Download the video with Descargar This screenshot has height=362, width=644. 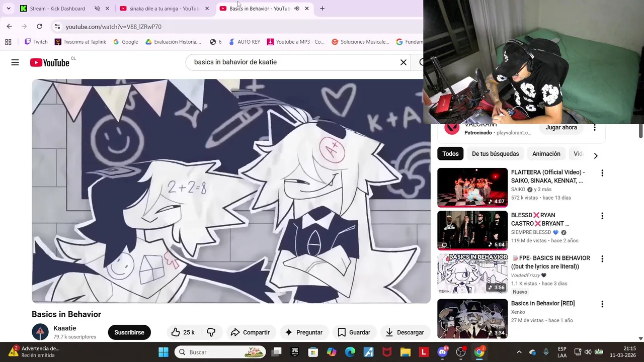(x=405, y=332)
